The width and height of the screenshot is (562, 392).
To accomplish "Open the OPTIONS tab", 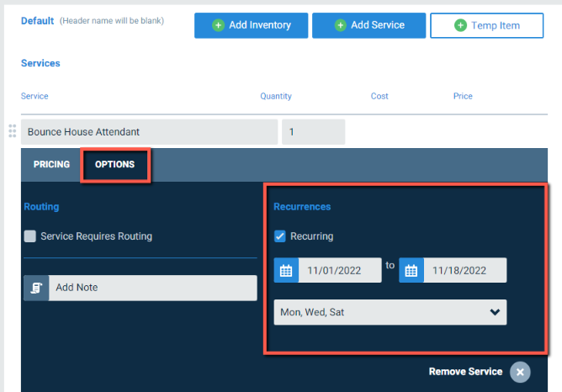I will [115, 165].
